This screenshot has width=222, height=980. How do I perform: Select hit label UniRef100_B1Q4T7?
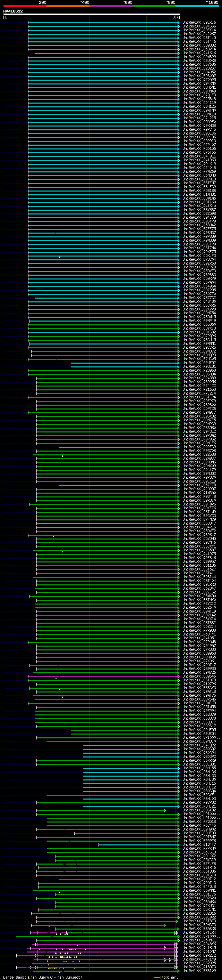(199, 844)
